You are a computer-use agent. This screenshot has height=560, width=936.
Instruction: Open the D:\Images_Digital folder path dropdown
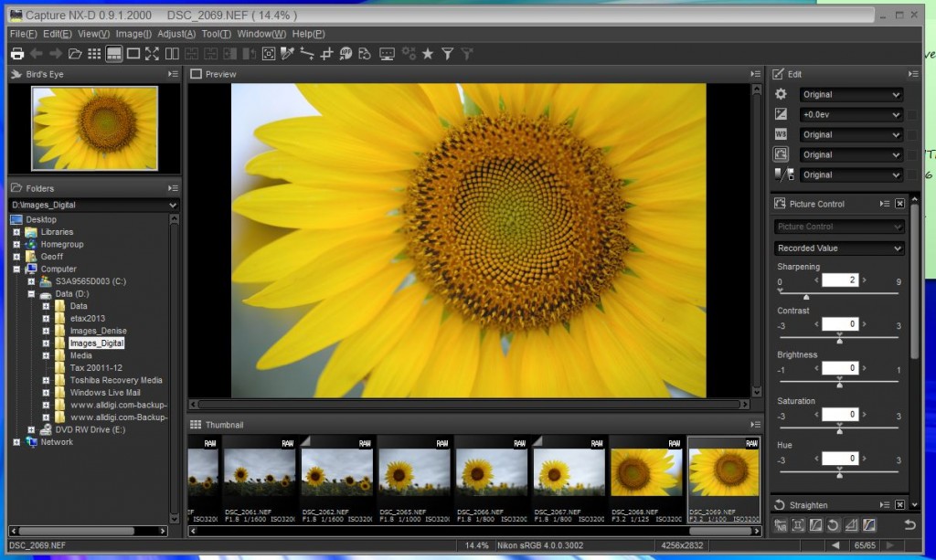coord(93,206)
